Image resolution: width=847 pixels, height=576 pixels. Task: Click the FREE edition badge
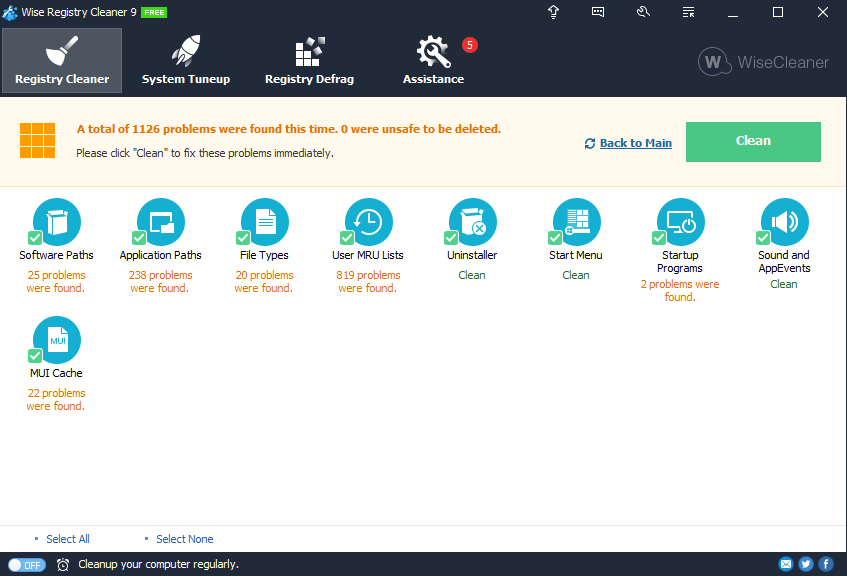point(154,12)
